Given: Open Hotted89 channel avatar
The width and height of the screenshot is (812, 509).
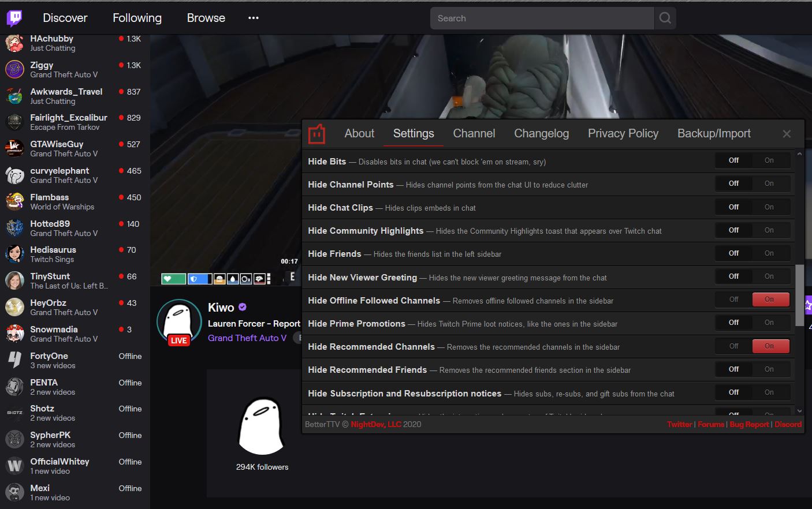Looking at the screenshot, I should (14, 228).
